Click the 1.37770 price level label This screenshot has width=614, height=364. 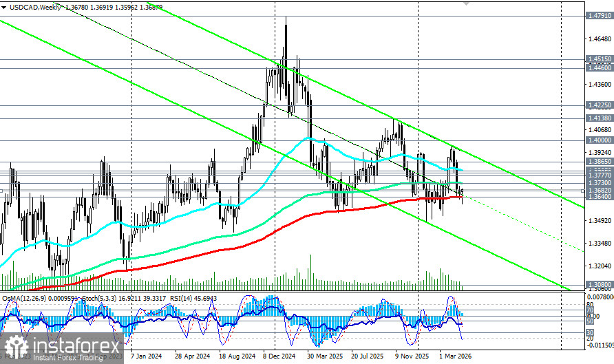pos(599,175)
